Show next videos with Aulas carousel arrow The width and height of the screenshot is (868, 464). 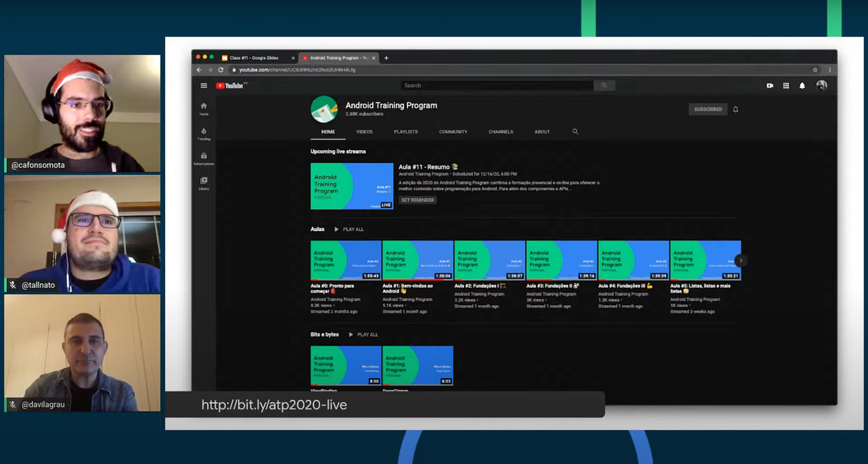740,261
